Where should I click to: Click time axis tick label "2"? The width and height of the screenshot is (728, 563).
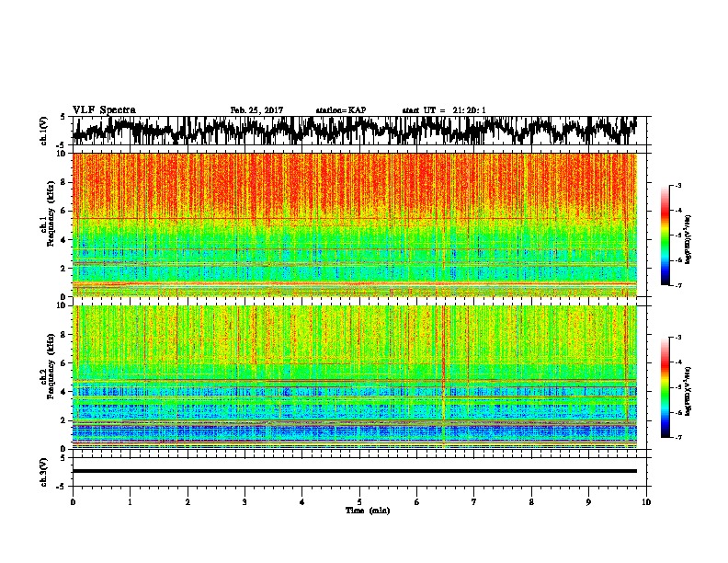click(188, 502)
